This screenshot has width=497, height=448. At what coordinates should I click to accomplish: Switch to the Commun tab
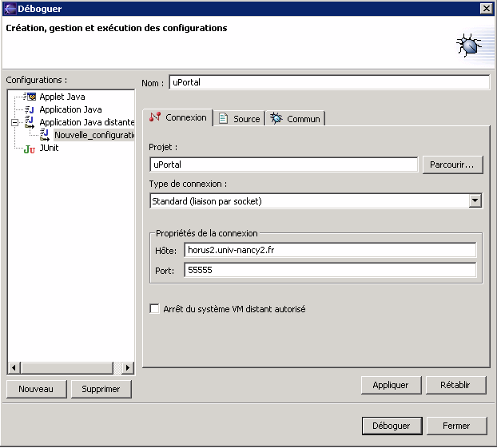295,119
